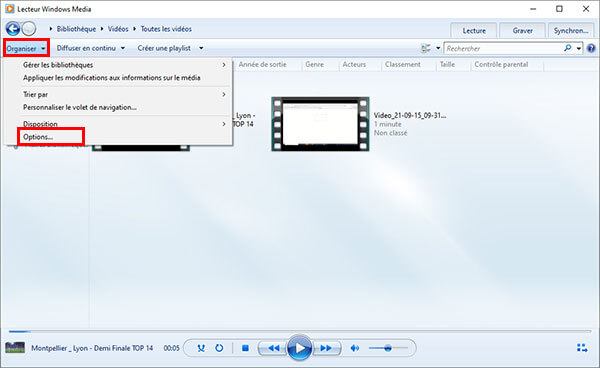Open the Diffuser en continu dropdown

click(91, 48)
